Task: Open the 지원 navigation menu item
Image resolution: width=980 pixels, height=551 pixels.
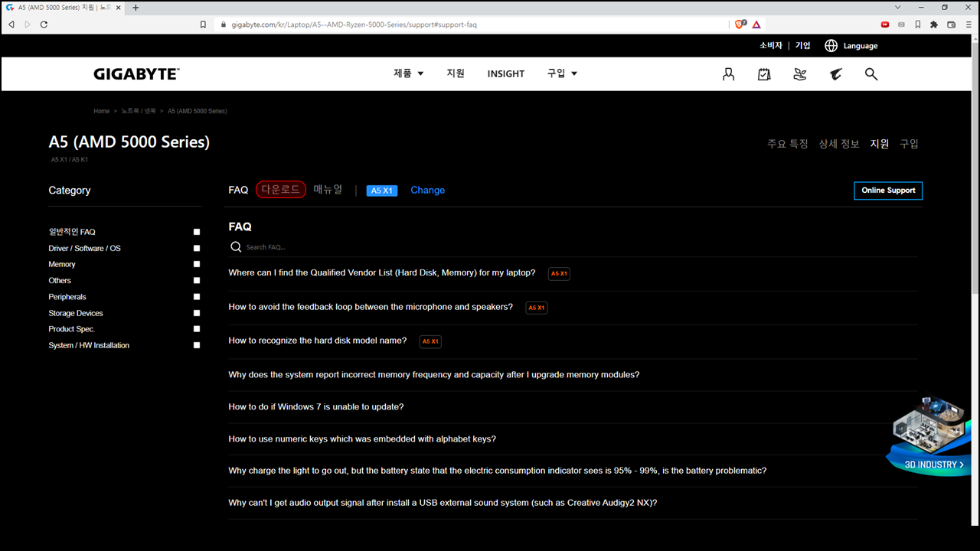Action: [x=456, y=73]
